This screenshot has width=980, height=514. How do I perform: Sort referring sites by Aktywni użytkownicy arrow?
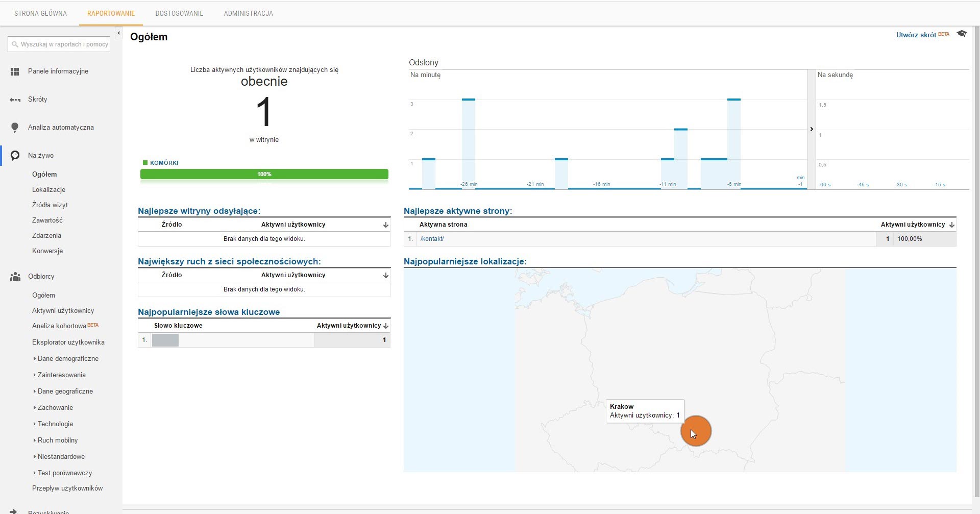tap(386, 225)
